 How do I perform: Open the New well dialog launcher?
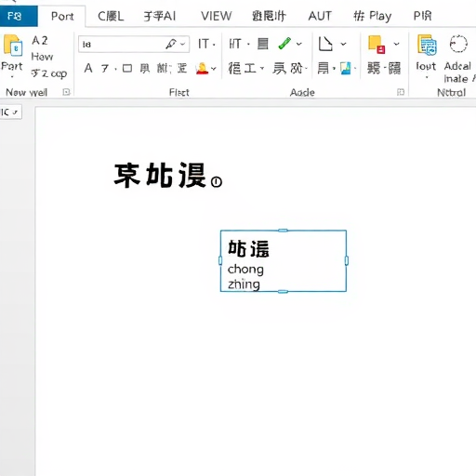coord(66,92)
